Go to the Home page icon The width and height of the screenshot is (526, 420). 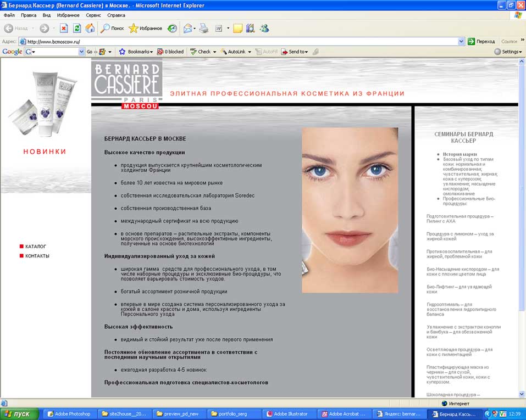[90, 28]
